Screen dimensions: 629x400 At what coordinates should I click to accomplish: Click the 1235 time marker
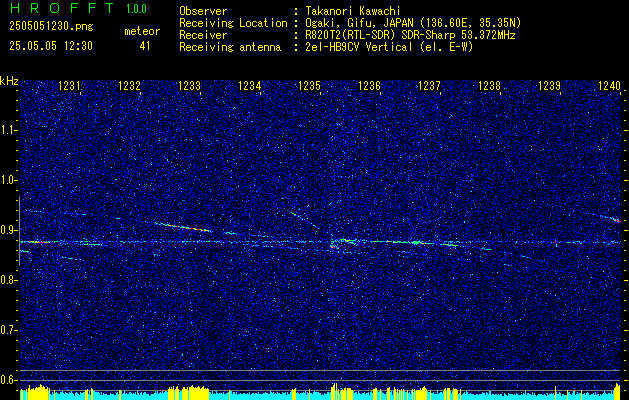coord(310,85)
